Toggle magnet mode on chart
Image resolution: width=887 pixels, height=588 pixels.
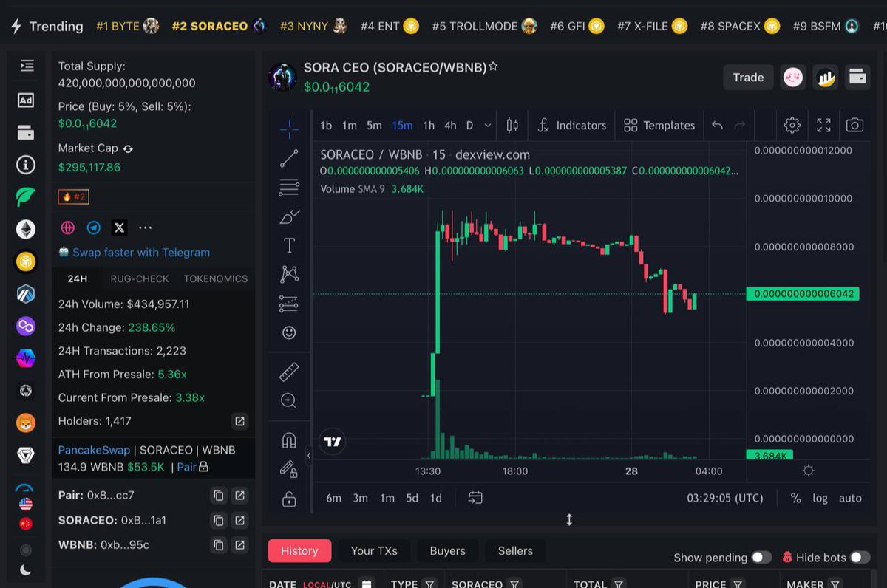pyautogui.click(x=289, y=441)
